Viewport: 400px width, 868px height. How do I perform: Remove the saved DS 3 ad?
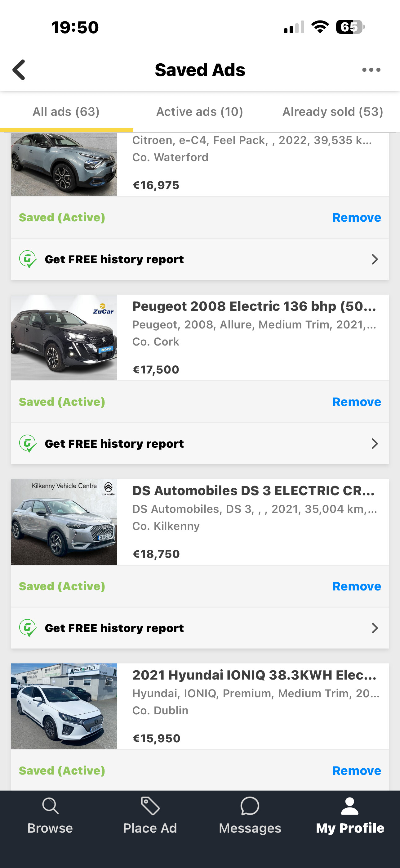click(x=356, y=586)
